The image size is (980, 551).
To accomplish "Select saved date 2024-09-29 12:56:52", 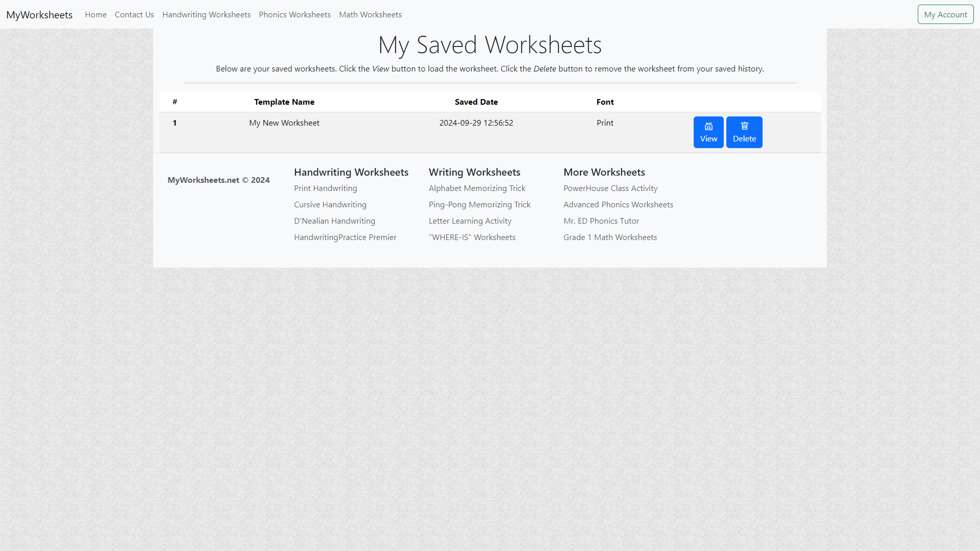I will point(476,123).
